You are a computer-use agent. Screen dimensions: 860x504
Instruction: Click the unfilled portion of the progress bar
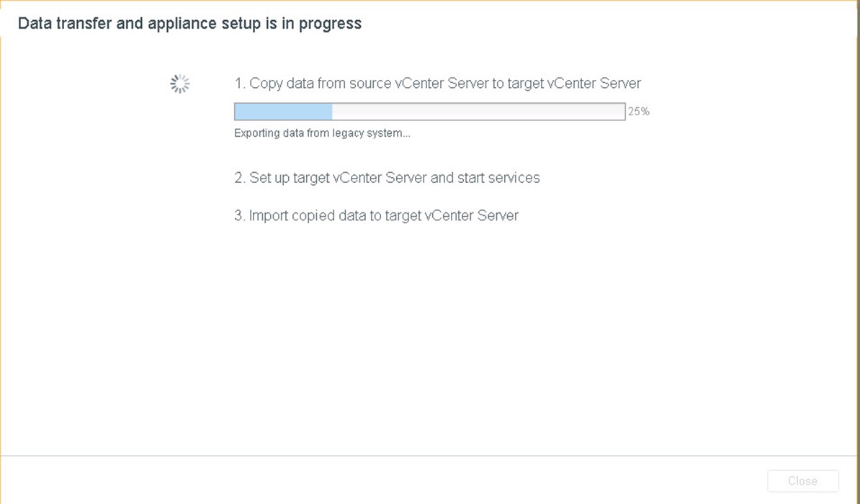point(478,112)
